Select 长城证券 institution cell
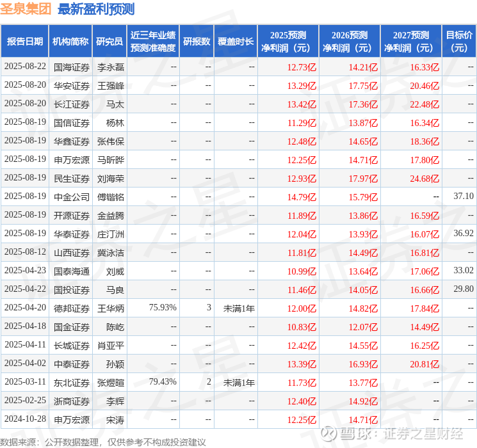The image size is (477, 448). point(72,346)
